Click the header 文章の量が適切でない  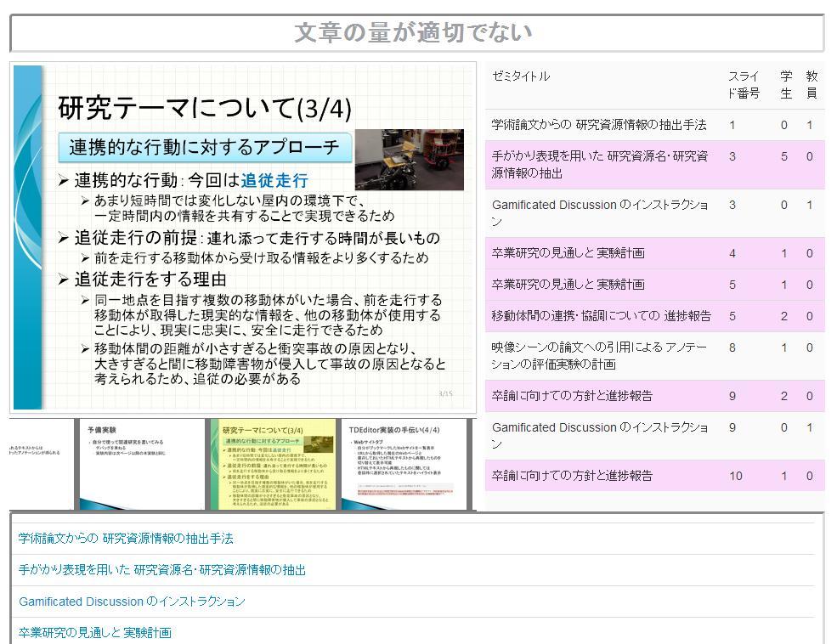click(x=413, y=32)
